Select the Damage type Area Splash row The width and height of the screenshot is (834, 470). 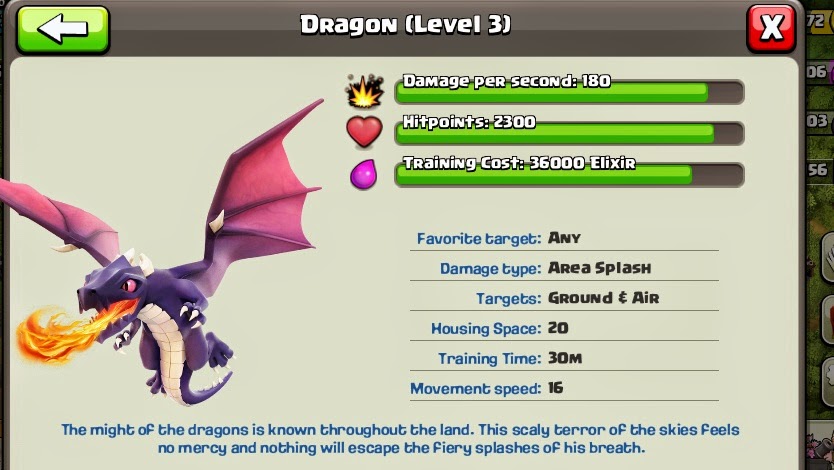point(564,267)
